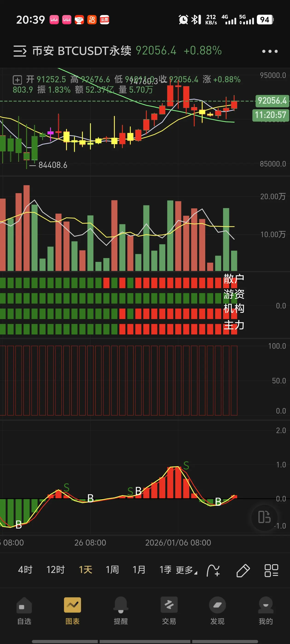Tap the 头条 notification icon in status bar
This screenshot has height=644, width=290.
104,20
